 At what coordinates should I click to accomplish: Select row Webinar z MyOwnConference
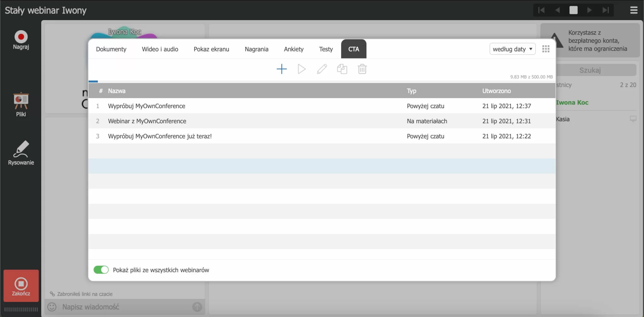pos(322,121)
